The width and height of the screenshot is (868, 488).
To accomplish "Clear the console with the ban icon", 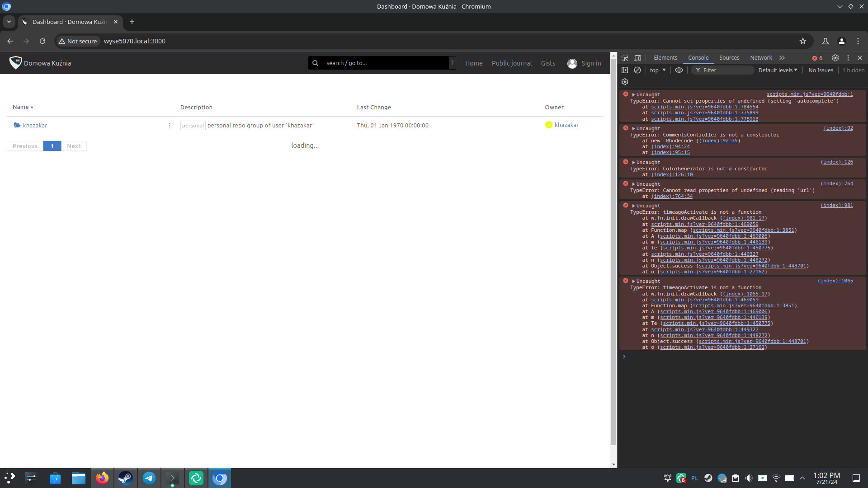I will pos(637,70).
